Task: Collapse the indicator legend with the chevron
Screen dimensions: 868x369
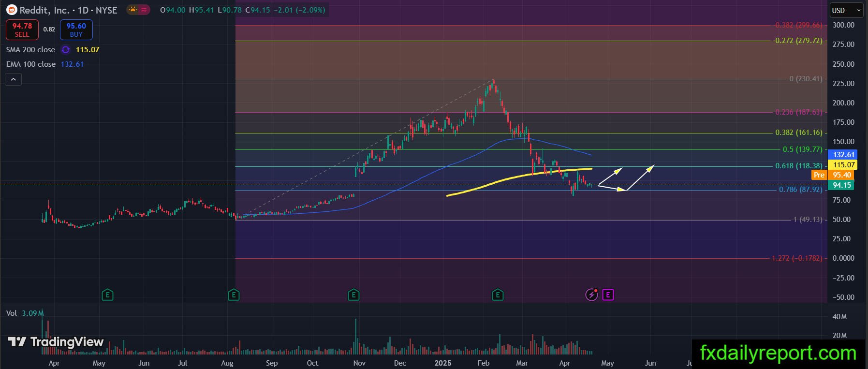Action: click(x=14, y=79)
